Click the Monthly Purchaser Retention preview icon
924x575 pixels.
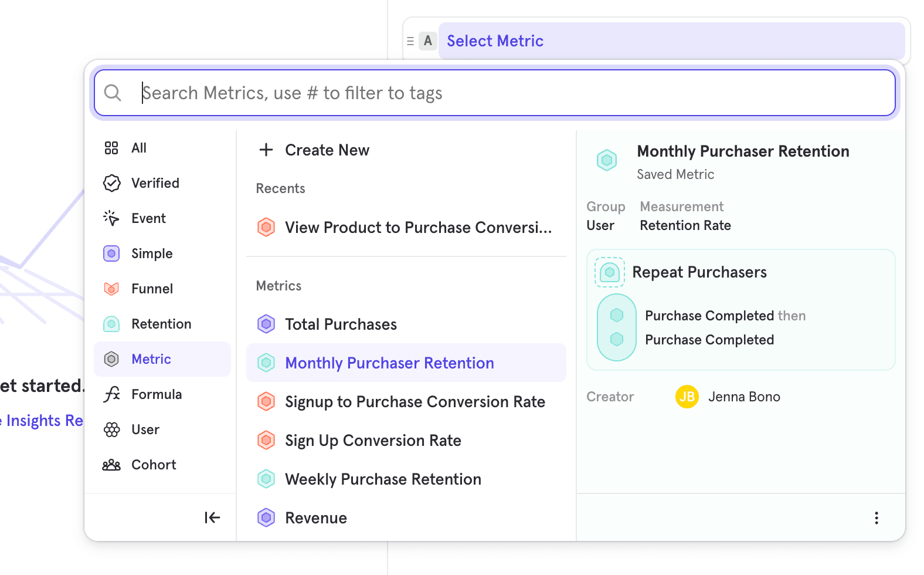point(607,160)
